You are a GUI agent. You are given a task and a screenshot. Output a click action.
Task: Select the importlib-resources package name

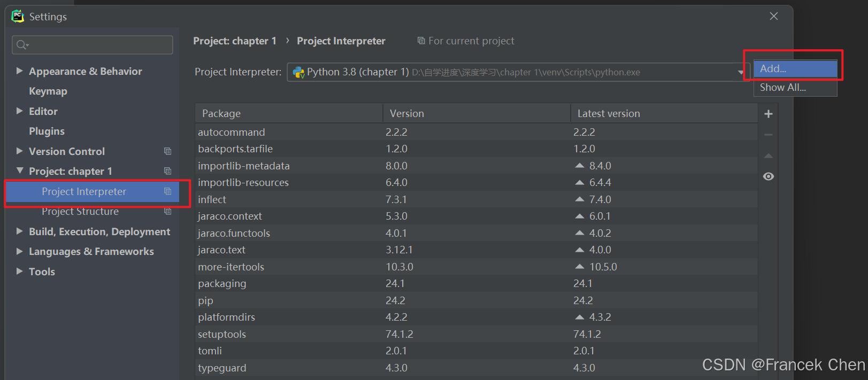point(243,182)
